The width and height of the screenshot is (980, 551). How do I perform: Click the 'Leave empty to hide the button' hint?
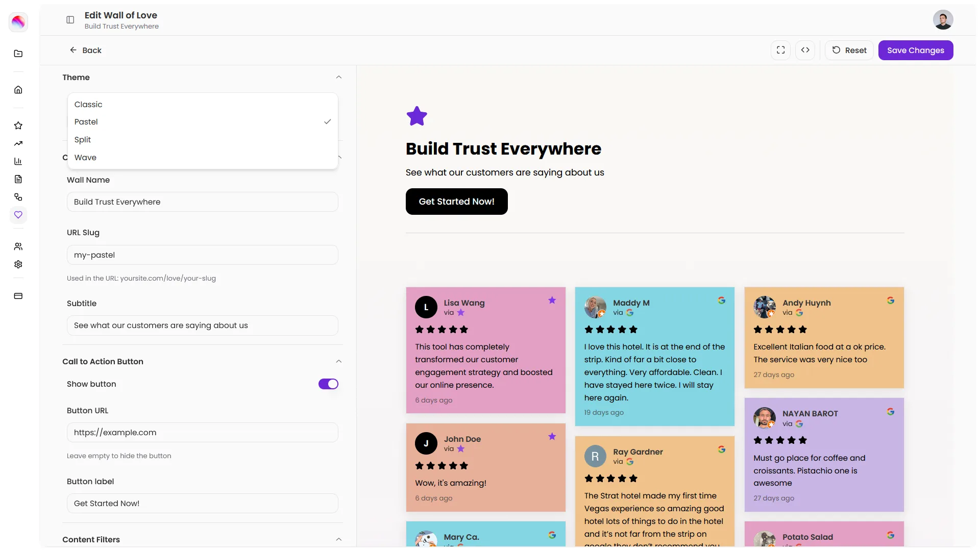point(119,456)
